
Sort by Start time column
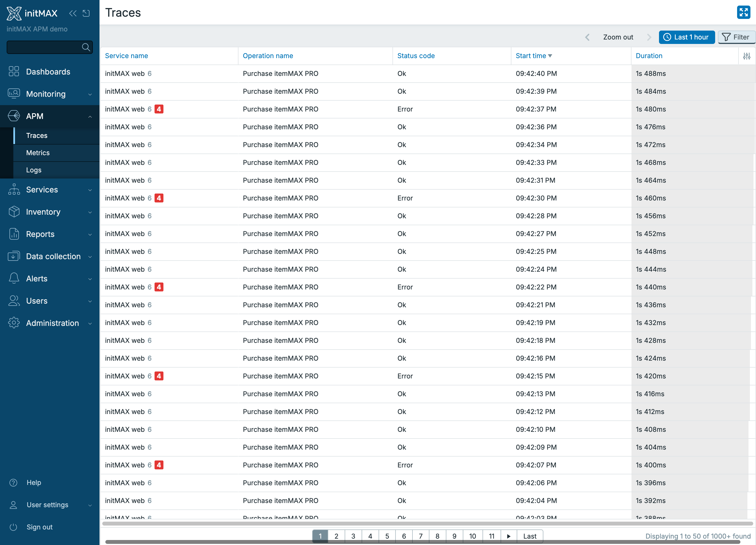(x=534, y=56)
